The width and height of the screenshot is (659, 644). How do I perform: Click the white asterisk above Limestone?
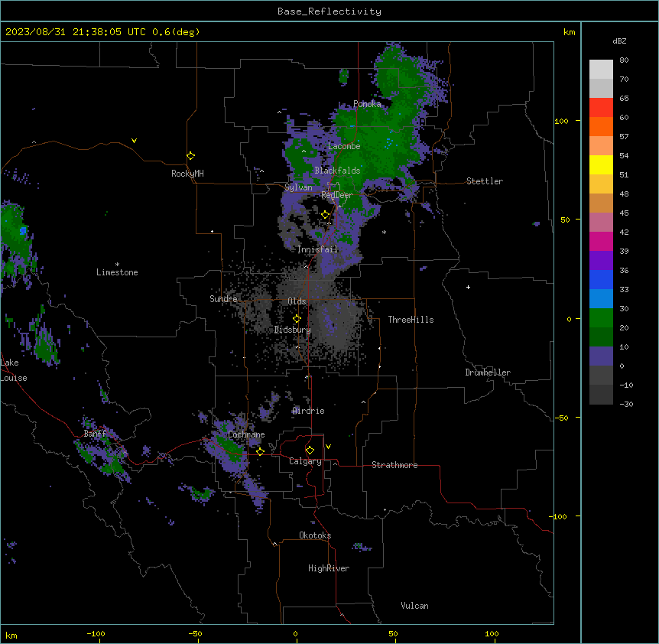[x=117, y=265]
